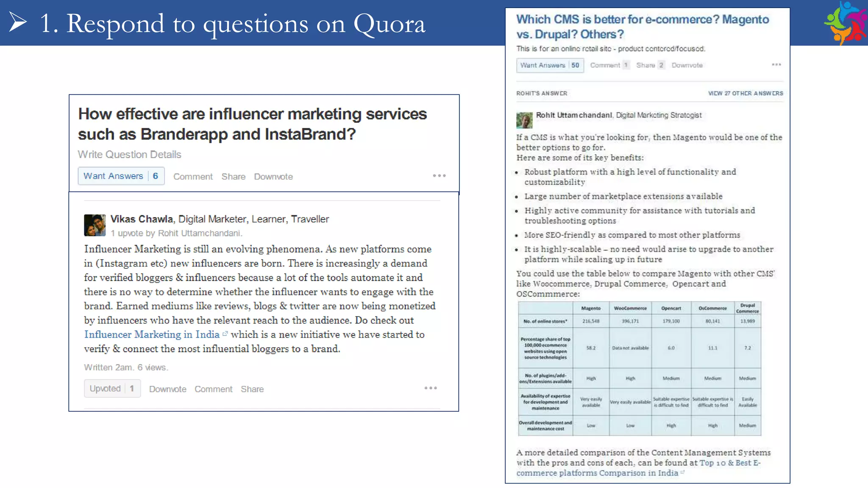Comment on Vikas Chawla's answer
This screenshot has height=488, width=868.
[x=214, y=389]
